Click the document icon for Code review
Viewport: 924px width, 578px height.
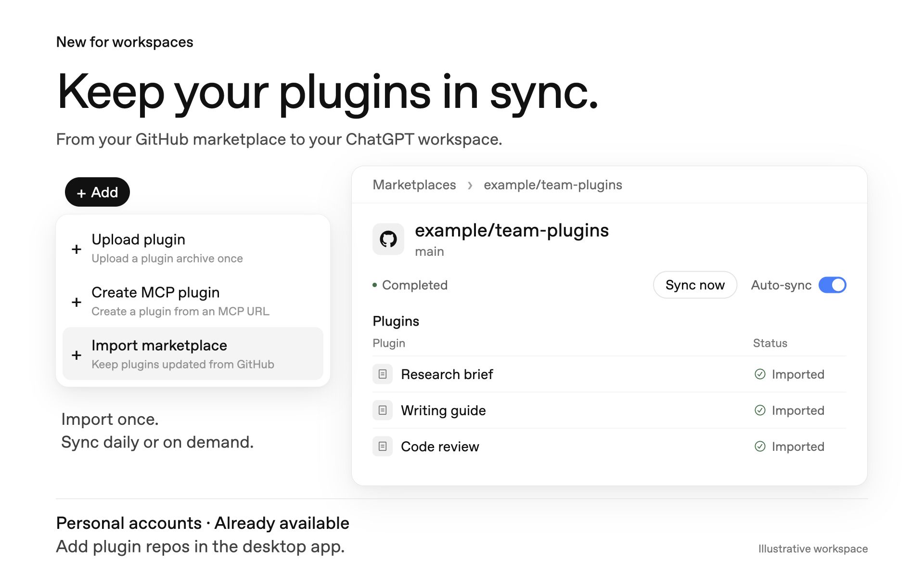[383, 447]
